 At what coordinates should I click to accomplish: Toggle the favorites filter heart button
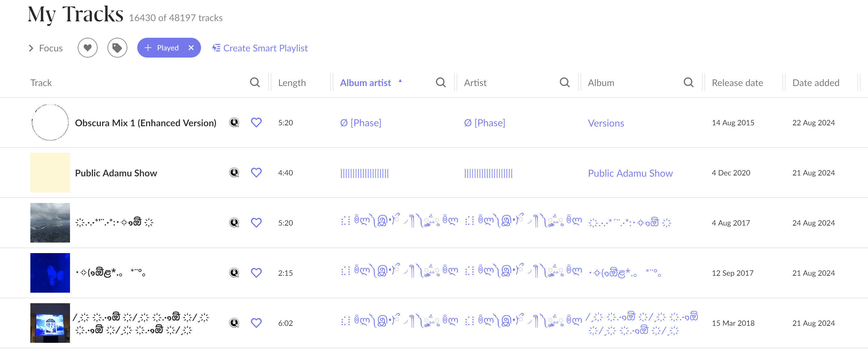[87, 48]
